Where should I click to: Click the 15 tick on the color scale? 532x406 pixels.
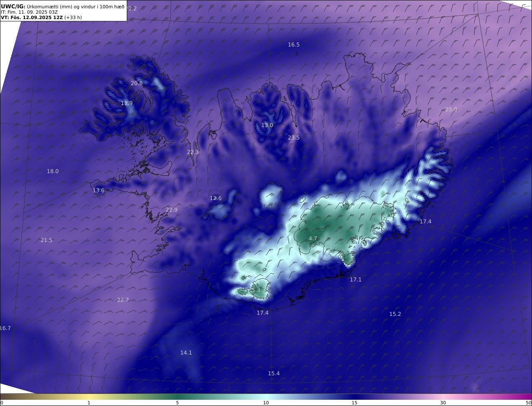pos(355,403)
